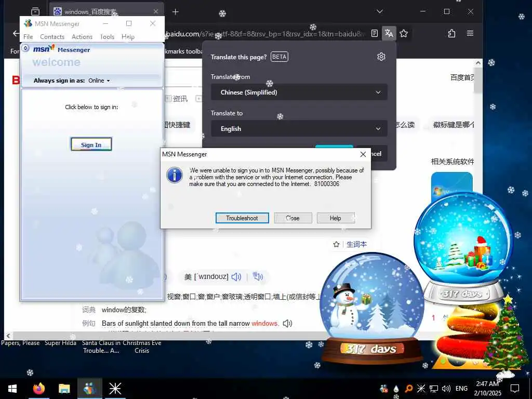Toggle reader view icon in address bar
Image resolution: width=532 pixels, height=399 pixels.
pyautogui.click(x=374, y=33)
